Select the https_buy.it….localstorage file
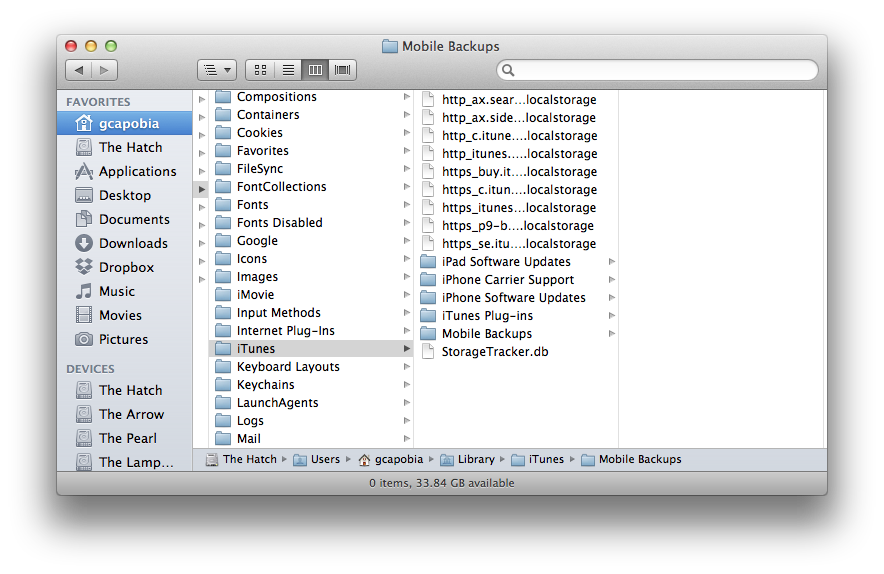 click(516, 171)
